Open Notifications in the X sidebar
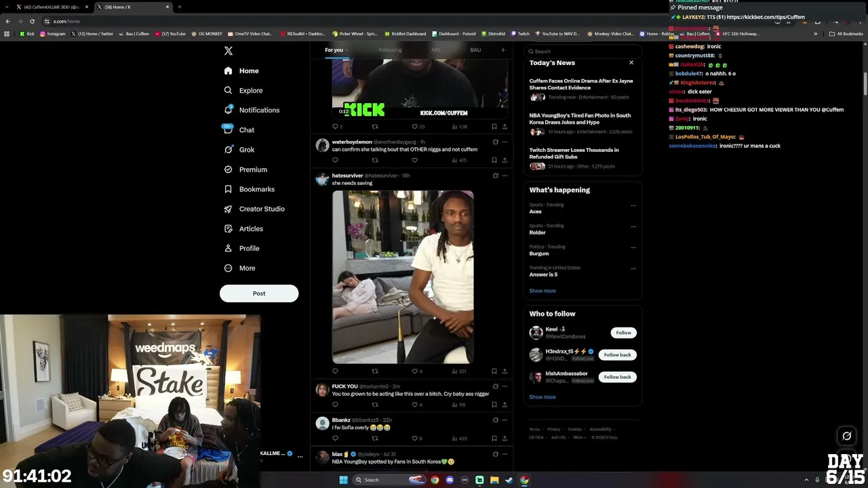868x488 pixels. tap(252, 110)
